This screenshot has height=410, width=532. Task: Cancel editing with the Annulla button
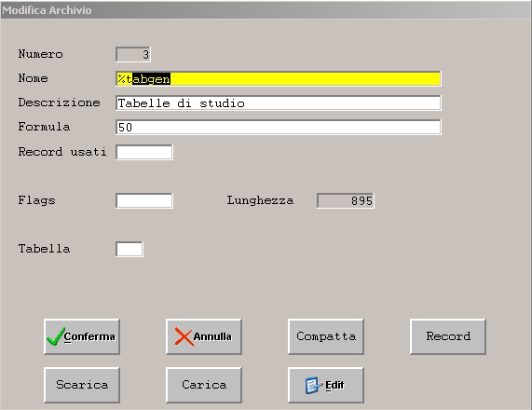point(204,336)
